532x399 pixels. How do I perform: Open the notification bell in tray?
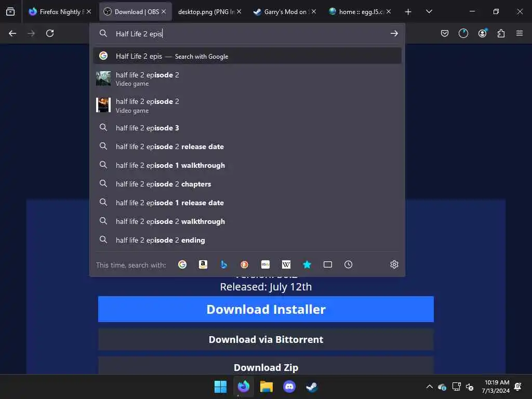pos(518,387)
